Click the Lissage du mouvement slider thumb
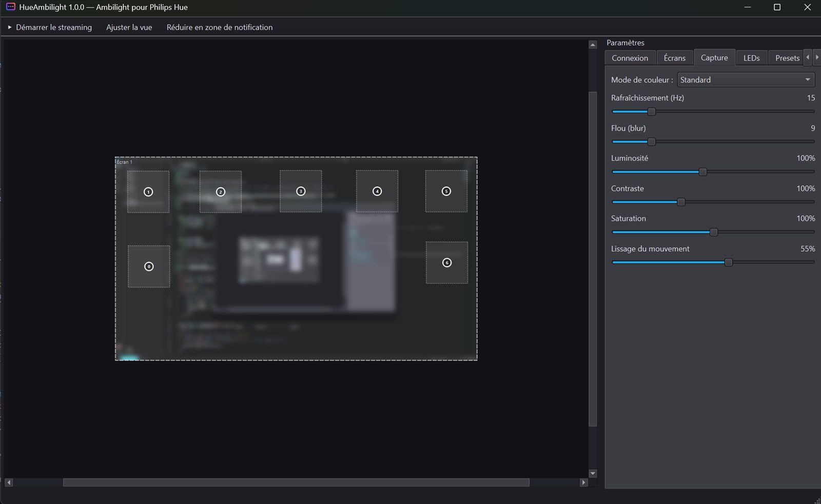The image size is (821, 504). pyautogui.click(x=729, y=263)
